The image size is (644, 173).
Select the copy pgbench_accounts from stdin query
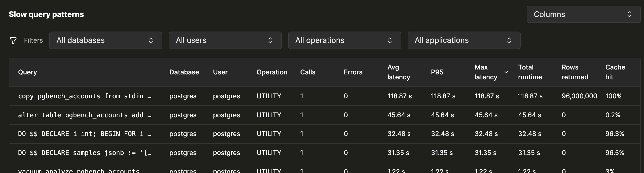(x=85, y=96)
